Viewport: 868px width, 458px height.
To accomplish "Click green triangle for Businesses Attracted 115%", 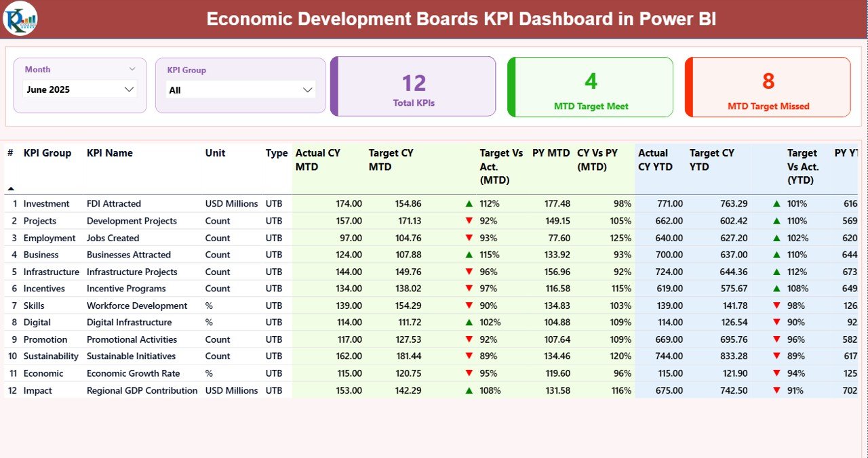I will (x=469, y=254).
